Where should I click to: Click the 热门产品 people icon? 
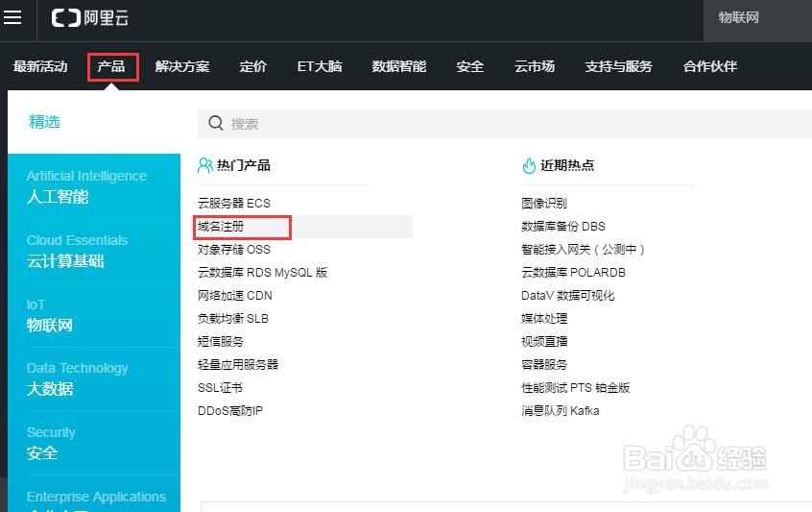(205, 165)
